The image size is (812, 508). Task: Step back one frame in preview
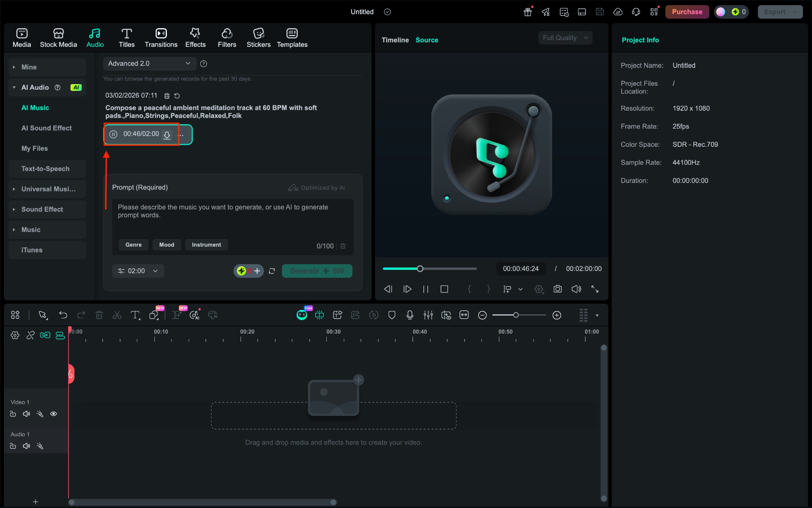click(x=388, y=289)
